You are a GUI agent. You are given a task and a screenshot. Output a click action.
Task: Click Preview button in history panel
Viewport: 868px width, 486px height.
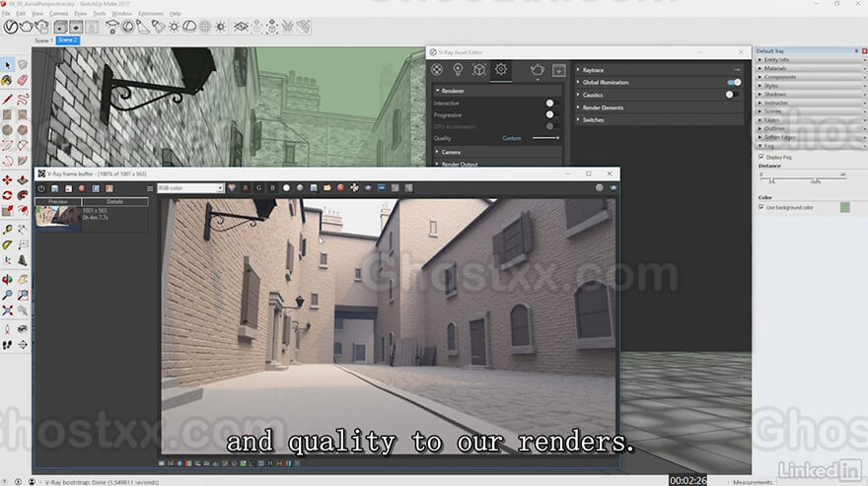[x=57, y=202]
